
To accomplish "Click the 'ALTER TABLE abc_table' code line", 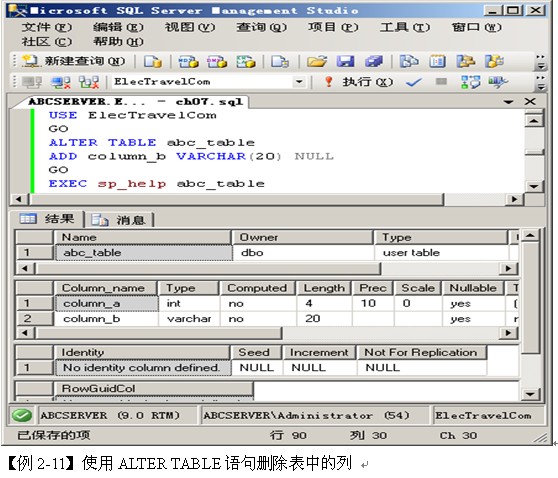I will tap(152, 142).
